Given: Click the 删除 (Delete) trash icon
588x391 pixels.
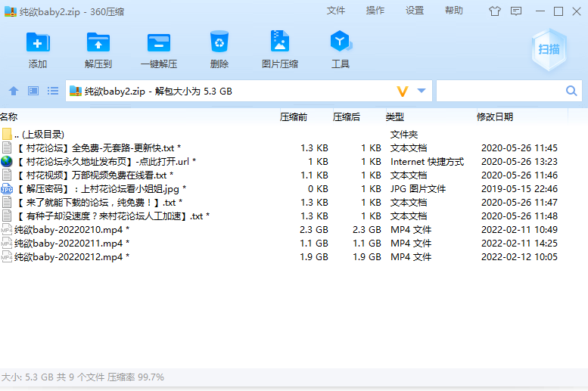Looking at the screenshot, I should [219, 43].
